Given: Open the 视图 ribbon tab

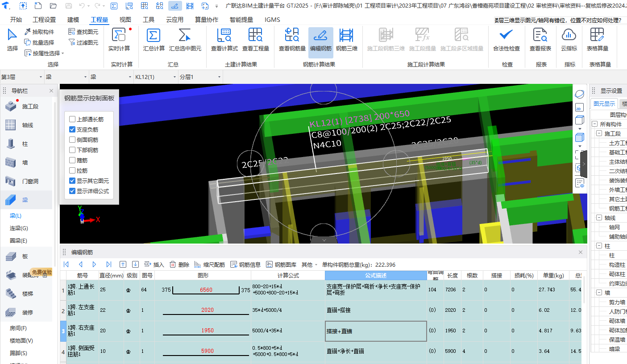Looking at the screenshot, I should [125, 20].
